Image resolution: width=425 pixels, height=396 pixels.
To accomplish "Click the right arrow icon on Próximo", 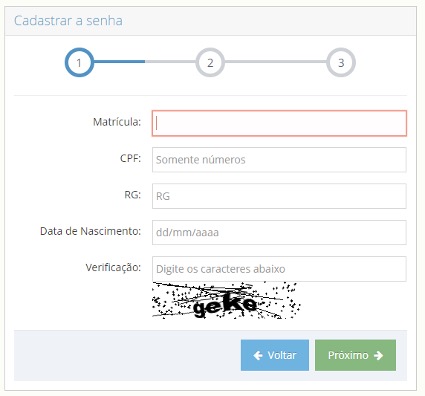I will pyautogui.click(x=378, y=356).
